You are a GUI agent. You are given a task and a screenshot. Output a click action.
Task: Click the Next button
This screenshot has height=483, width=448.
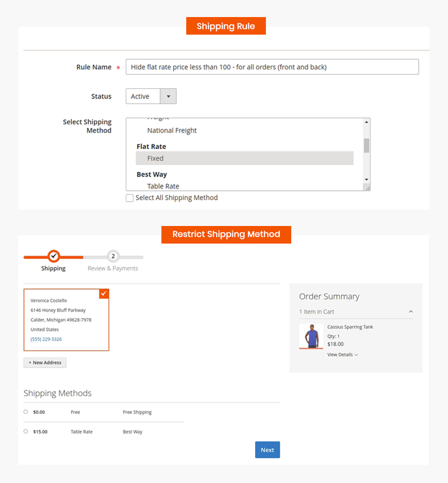[x=267, y=450]
